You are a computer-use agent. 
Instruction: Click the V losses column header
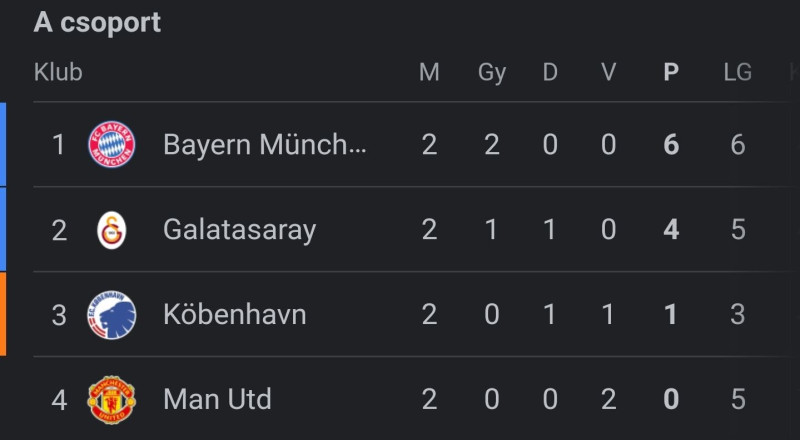click(608, 72)
